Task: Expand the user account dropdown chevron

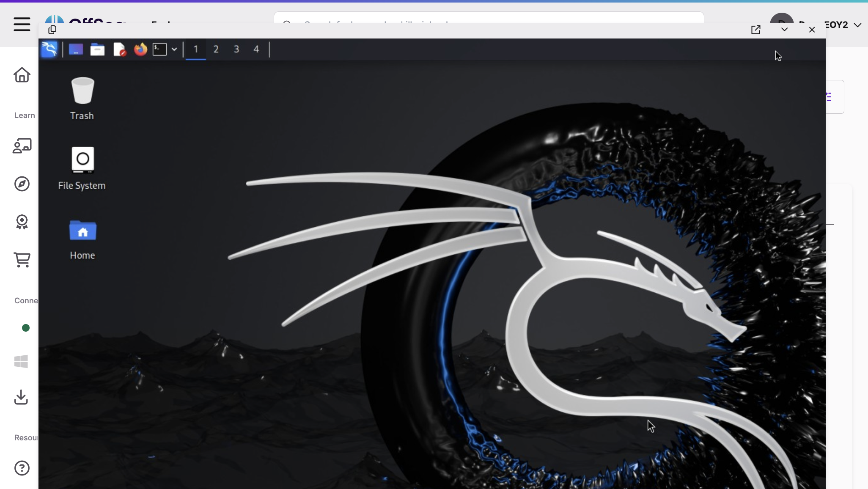Action: pyautogui.click(x=857, y=25)
